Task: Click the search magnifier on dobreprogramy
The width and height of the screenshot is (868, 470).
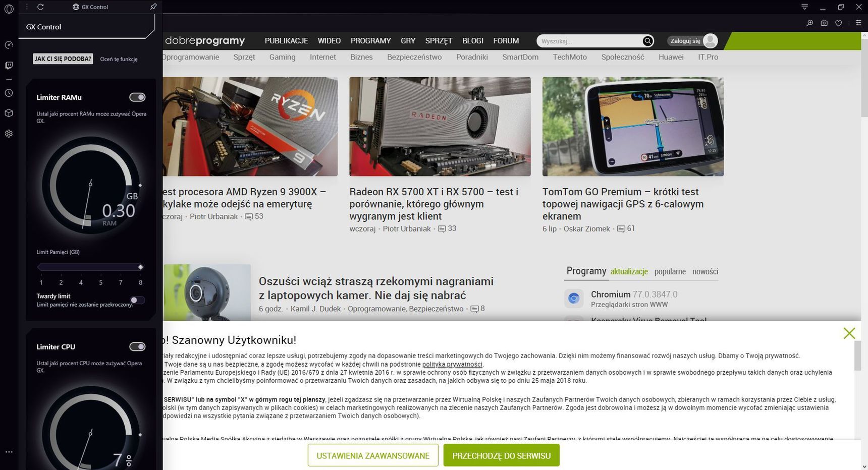Action: pyautogui.click(x=648, y=41)
